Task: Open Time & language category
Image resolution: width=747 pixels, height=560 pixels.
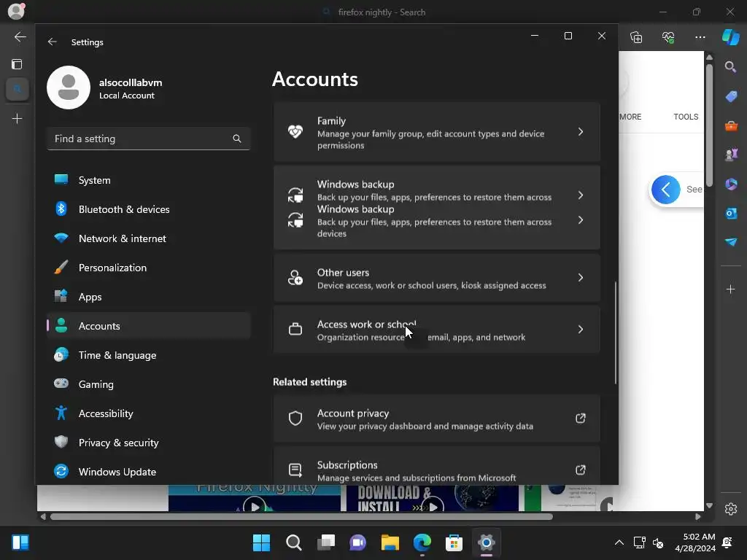Action: pyautogui.click(x=148, y=355)
